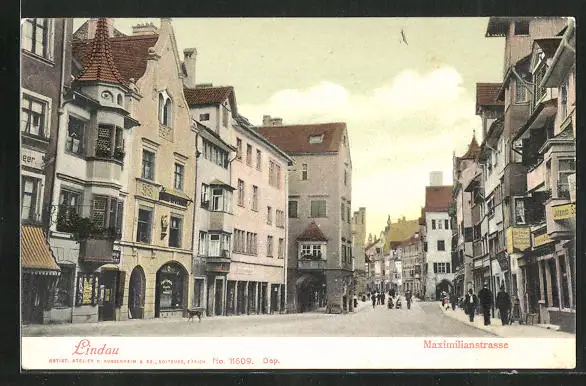
Task: Click the small publisher imprint line
Action: (x=127, y=361)
